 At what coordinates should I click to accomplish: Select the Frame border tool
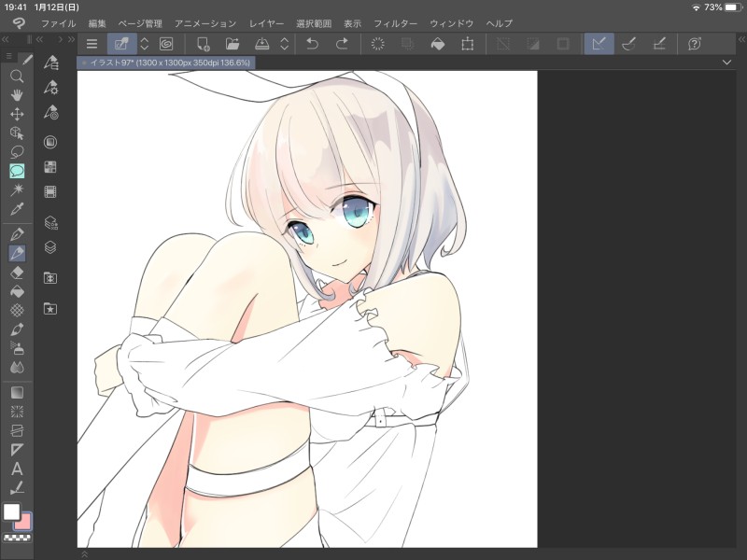tap(17, 431)
